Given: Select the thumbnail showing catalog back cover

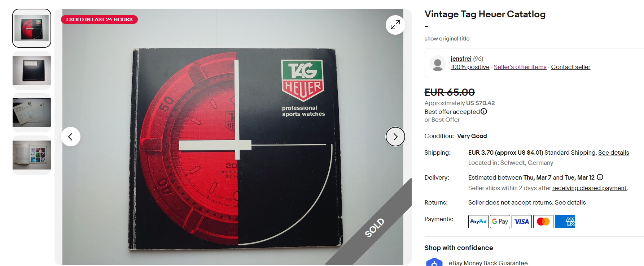Looking at the screenshot, I should (x=32, y=70).
